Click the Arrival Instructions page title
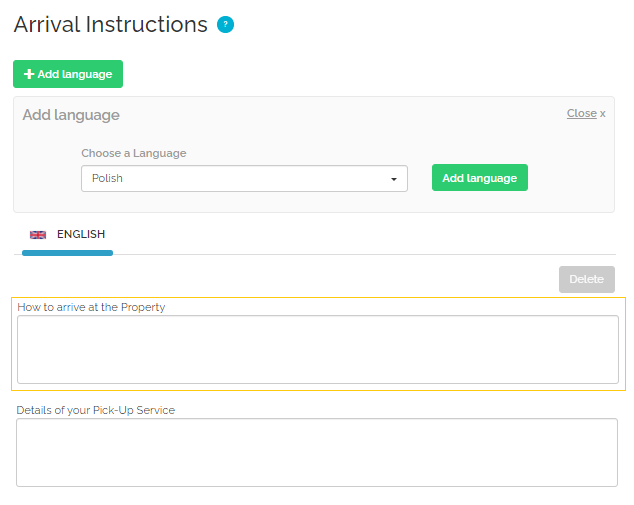The height and width of the screenshot is (505, 634). tap(110, 25)
